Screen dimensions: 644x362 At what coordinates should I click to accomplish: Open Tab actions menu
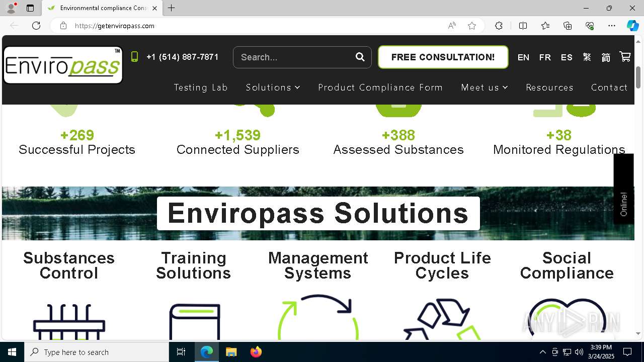[30, 8]
